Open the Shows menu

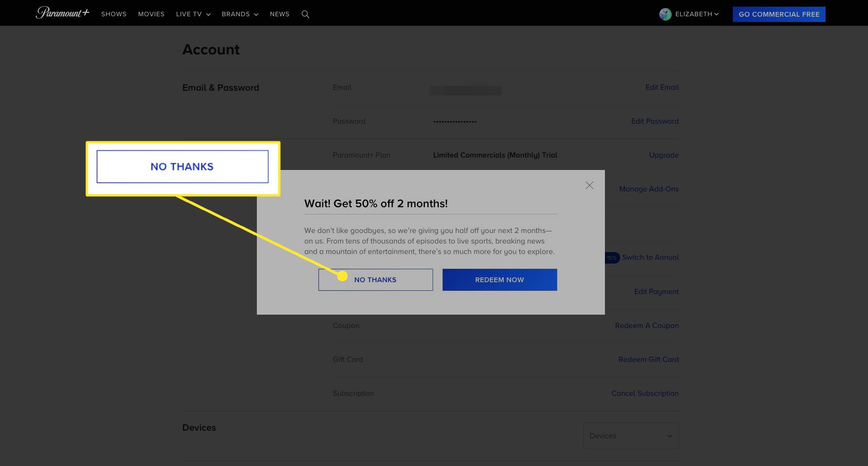coord(114,14)
